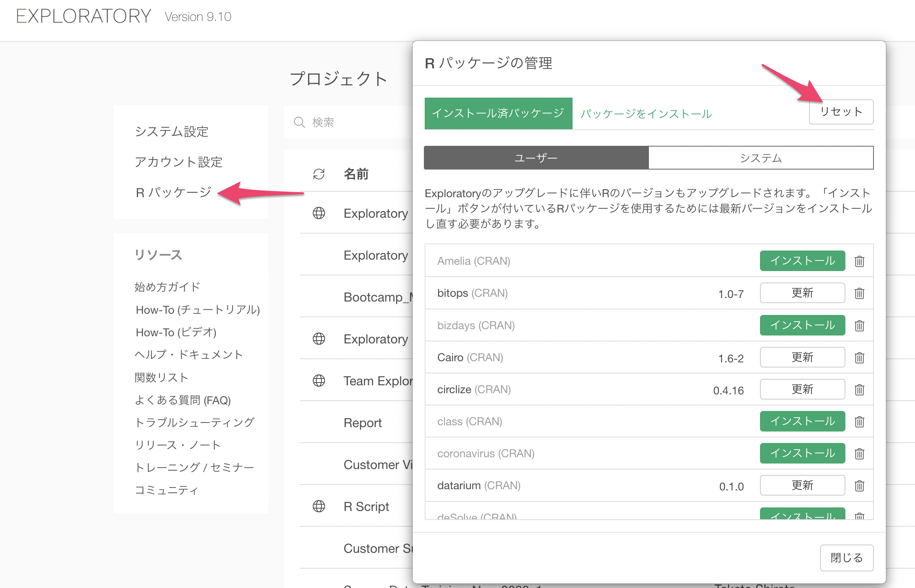The height and width of the screenshot is (588, 915).
Task: Select the Cairo (CRAN) package name
Action: pyautogui.click(x=470, y=358)
